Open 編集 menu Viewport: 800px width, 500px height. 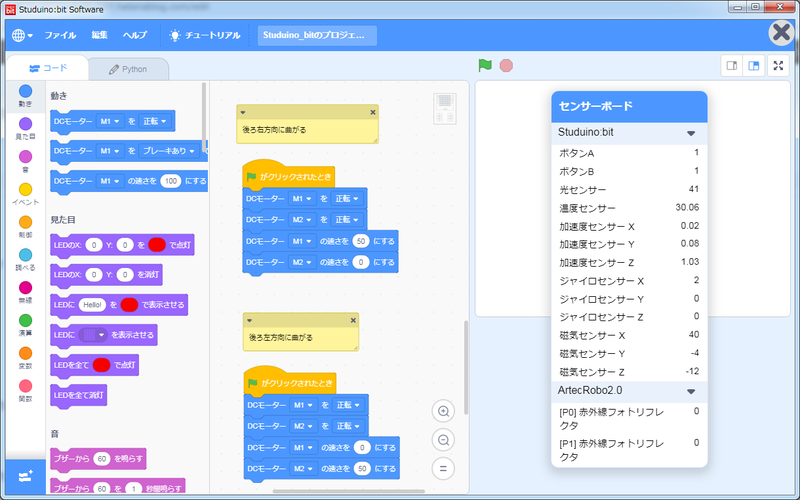click(99, 35)
